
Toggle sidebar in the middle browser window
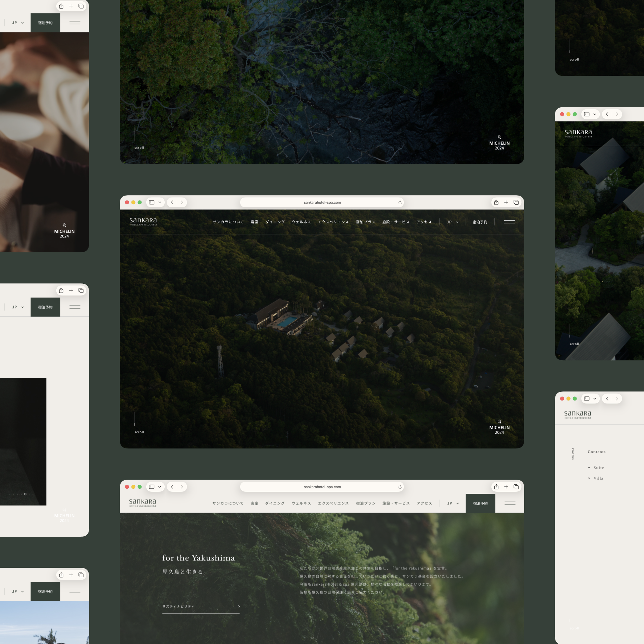pos(152,202)
